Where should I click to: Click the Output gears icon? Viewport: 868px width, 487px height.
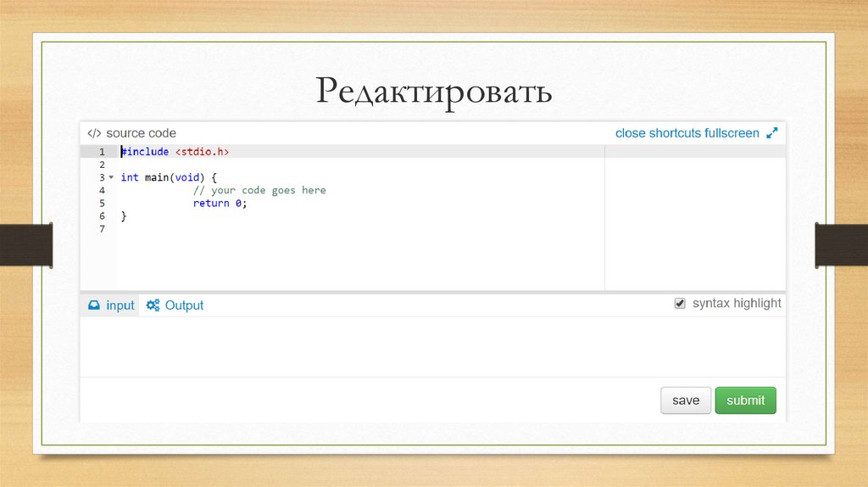[153, 305]
